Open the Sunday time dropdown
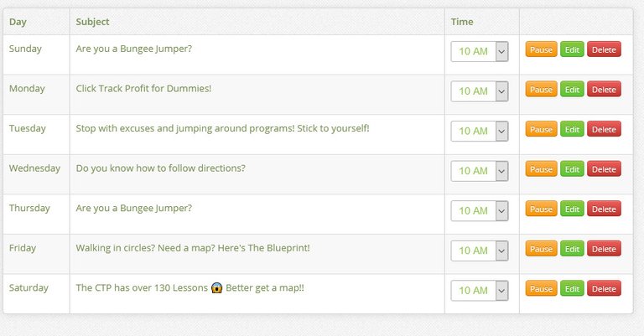The width and height of the screenshot is (644, 336). tap(480, 51)
